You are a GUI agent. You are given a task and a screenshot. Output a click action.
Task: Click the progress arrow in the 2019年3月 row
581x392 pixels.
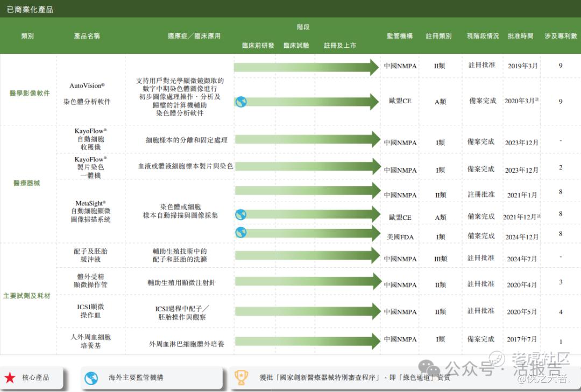click(x=306, y=67)
